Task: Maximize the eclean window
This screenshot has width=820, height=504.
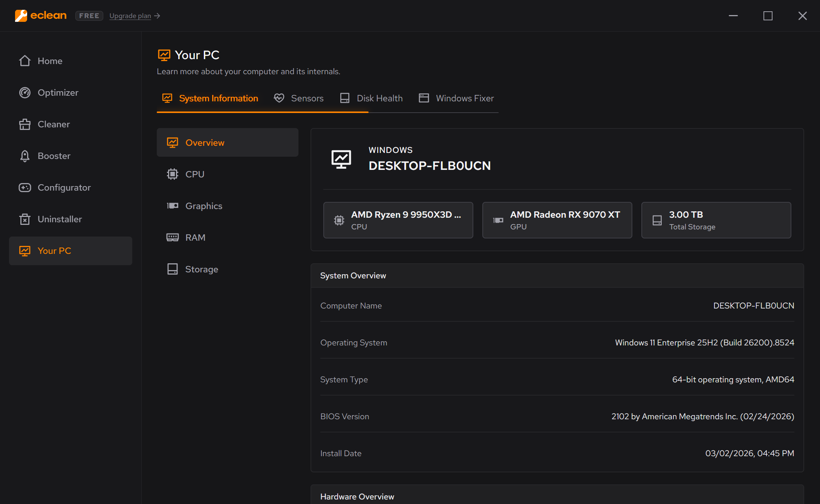Action: coord(768,16)
